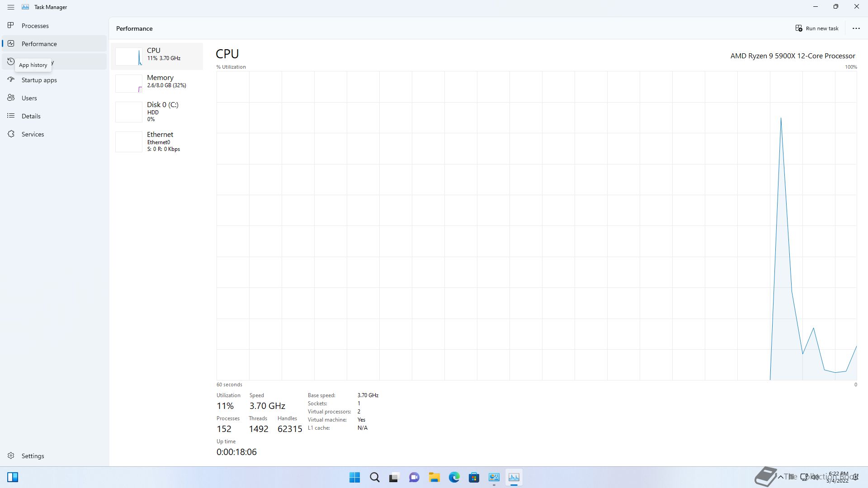Close the Task Manager window
Viewport: 868px width, 488px height.
tap(857, 7)
